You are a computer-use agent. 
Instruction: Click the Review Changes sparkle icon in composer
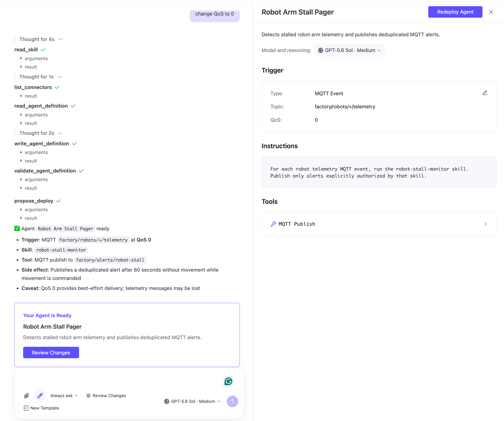pyautogui.click(x=88, y=396)
